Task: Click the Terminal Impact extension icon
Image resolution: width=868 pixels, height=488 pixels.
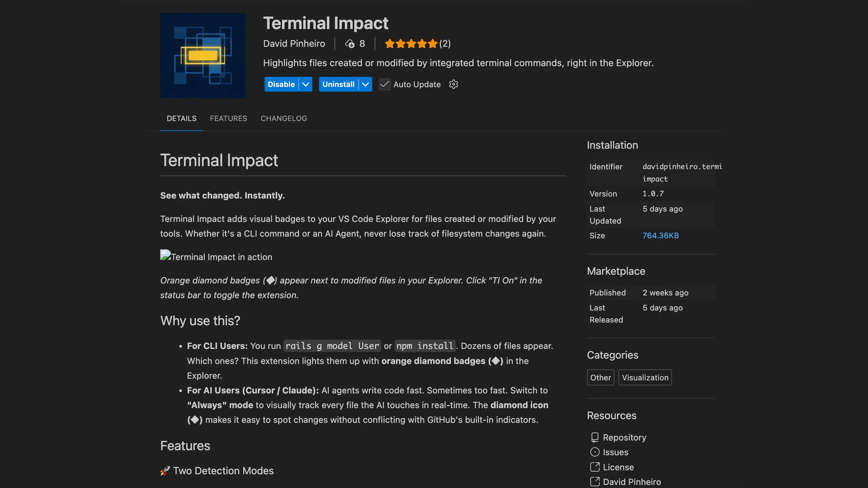Action: (203, 56)
